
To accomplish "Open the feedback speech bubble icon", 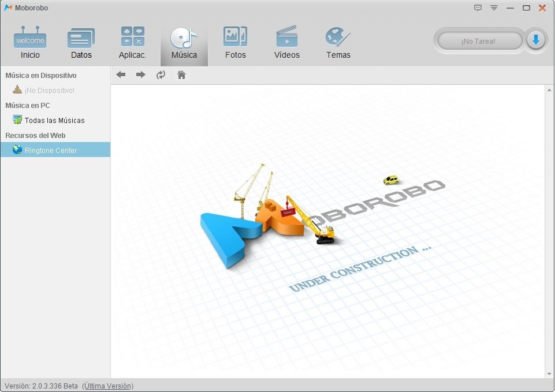I will tap(478, 8).
